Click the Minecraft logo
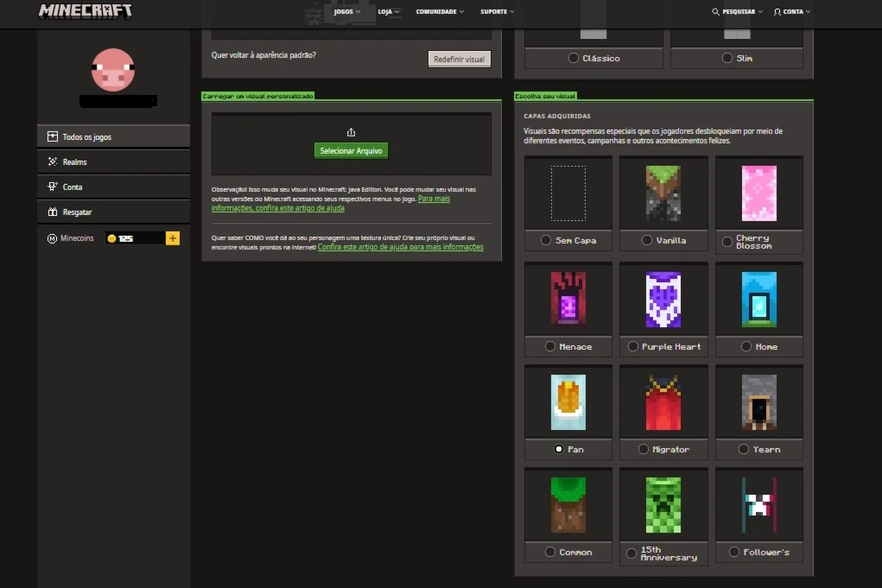Image resolution: width=882 pixels, height=588 pixels. pyautogui.click(x=85, y=11)
